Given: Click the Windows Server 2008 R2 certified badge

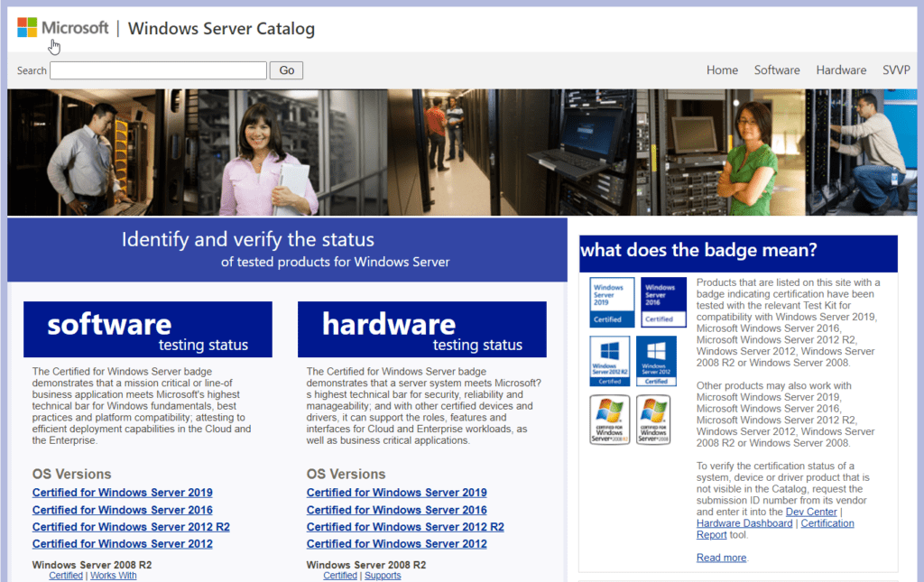Looking at the screenshot, I should [x=609, y=420].
